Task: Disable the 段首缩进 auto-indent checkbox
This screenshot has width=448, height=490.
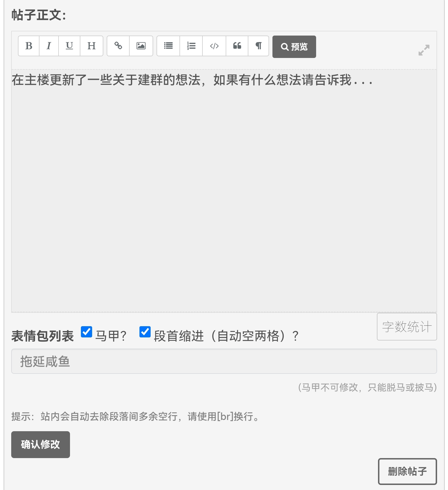Action: click(x=145, y=332)
